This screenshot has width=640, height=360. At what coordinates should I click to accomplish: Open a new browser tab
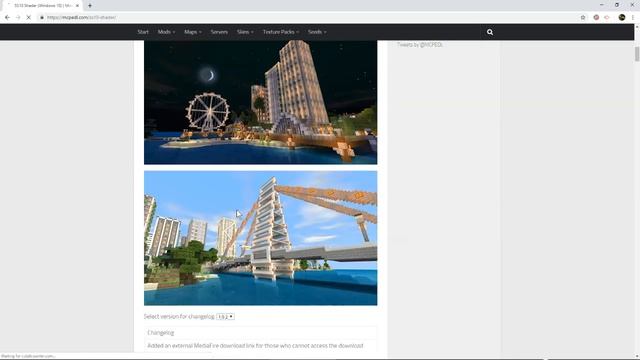pos(90,6)
